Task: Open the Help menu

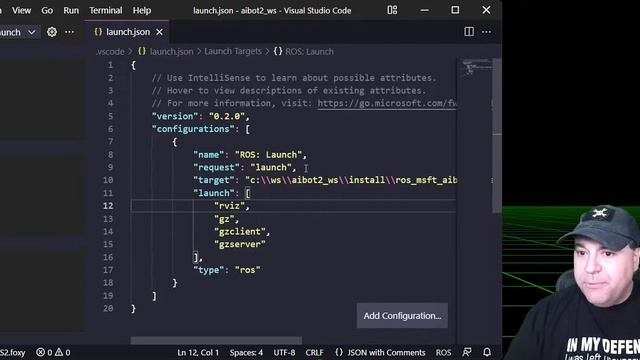Action: [x=142, y=10]
